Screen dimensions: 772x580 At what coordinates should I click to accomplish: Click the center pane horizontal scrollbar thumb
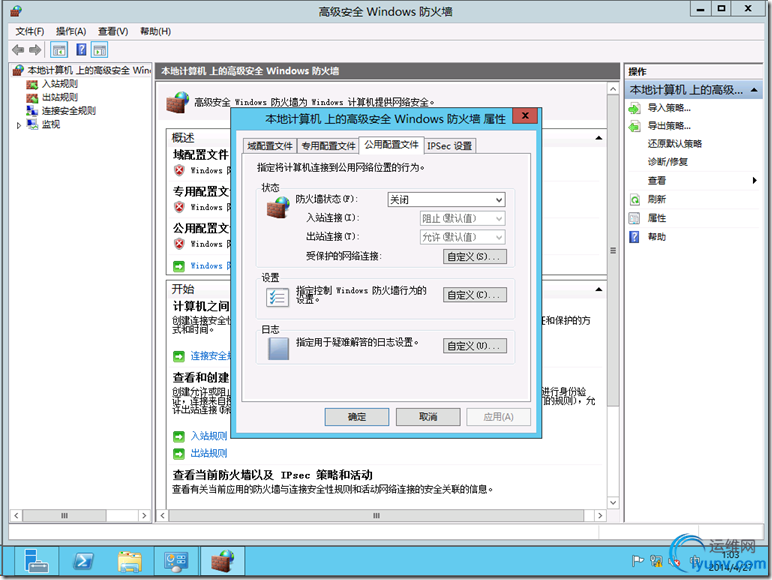coord(376,516)
